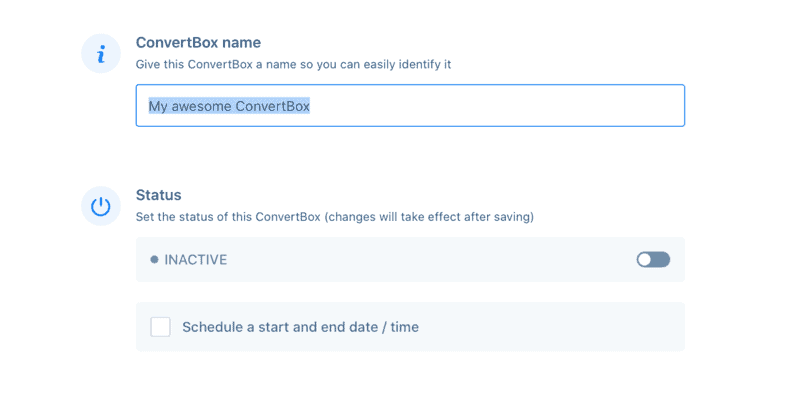Click the 'Schedule a start and end date / time' label
The width and height of the screenshot is (800, 408).
[301, 327]
